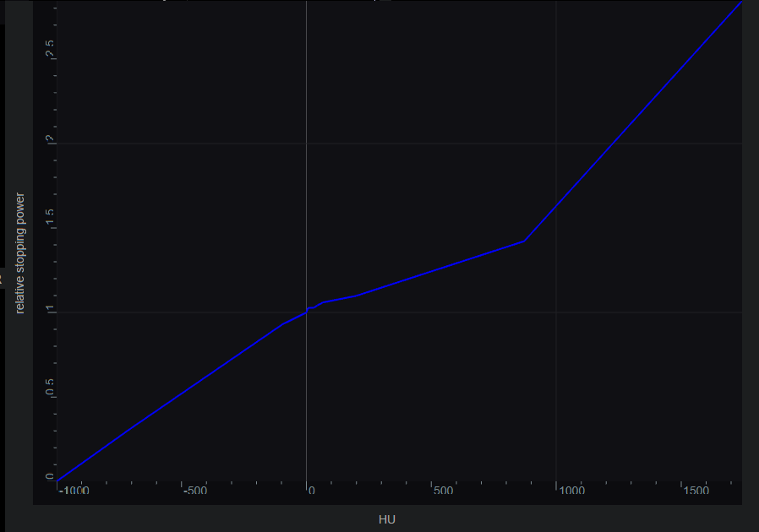The height and width of the screenshot is (532, 759).
Task: Click the 1 y-axis tick label
Action: pos(50,309)
